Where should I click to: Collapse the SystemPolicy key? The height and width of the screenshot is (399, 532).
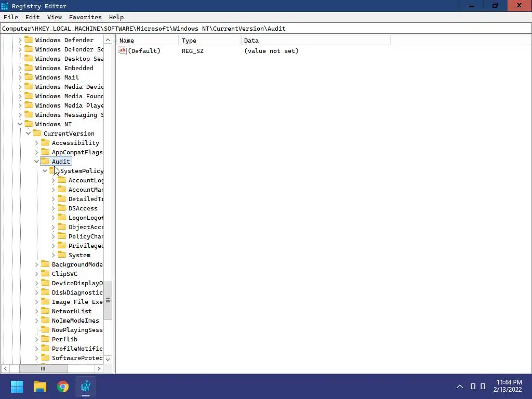(45, 171)
